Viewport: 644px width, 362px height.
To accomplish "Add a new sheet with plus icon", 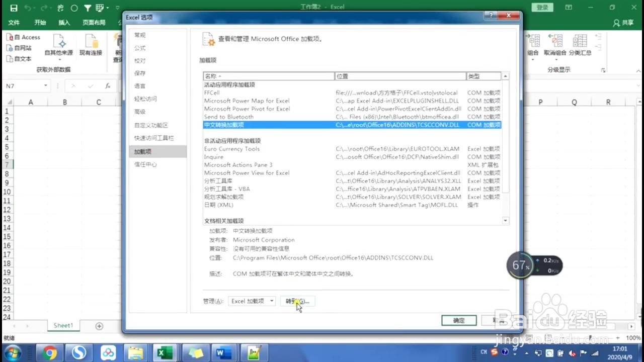I will [99, 326].
